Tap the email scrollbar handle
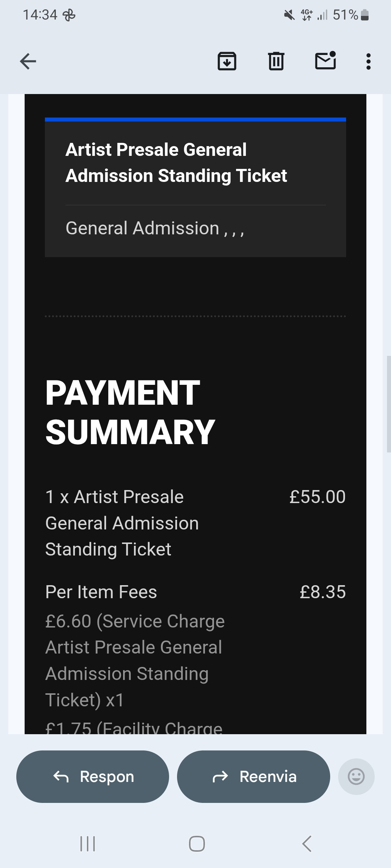Screen dimensions: 391x868 [388, 404]
